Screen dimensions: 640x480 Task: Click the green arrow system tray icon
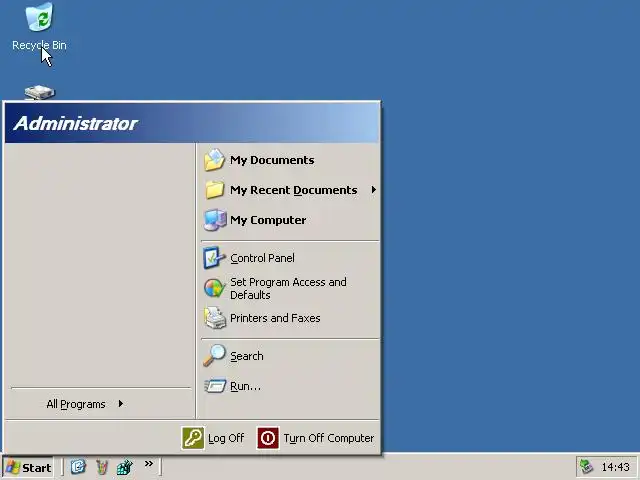coord(587,467)
